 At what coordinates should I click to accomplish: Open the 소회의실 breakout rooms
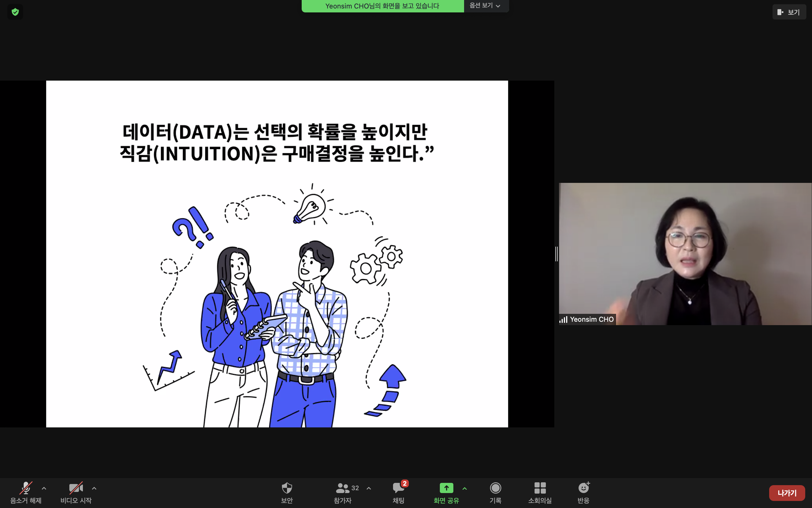(x=540, y=492)
